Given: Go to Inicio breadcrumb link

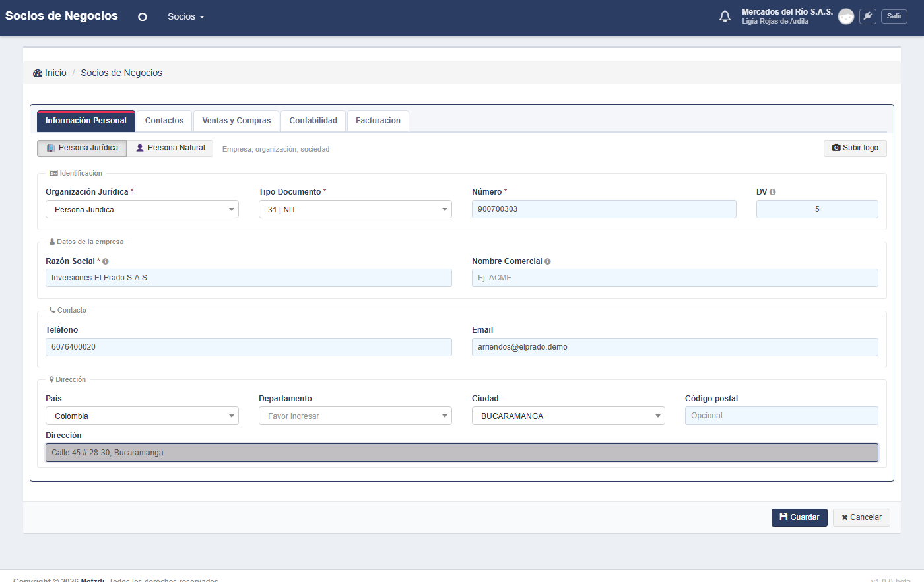Looking at the screenshot, I should [50, 73].
